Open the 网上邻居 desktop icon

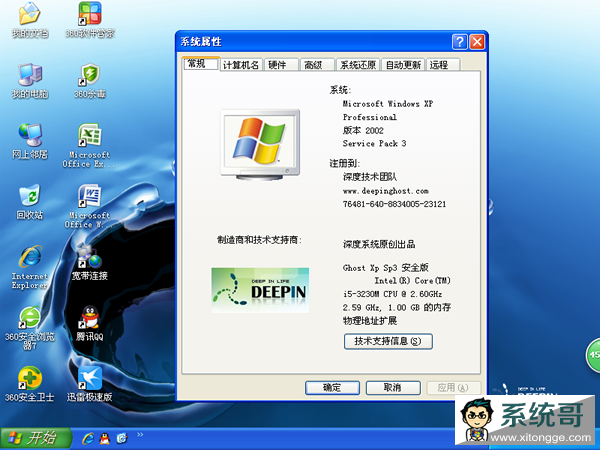30,141
